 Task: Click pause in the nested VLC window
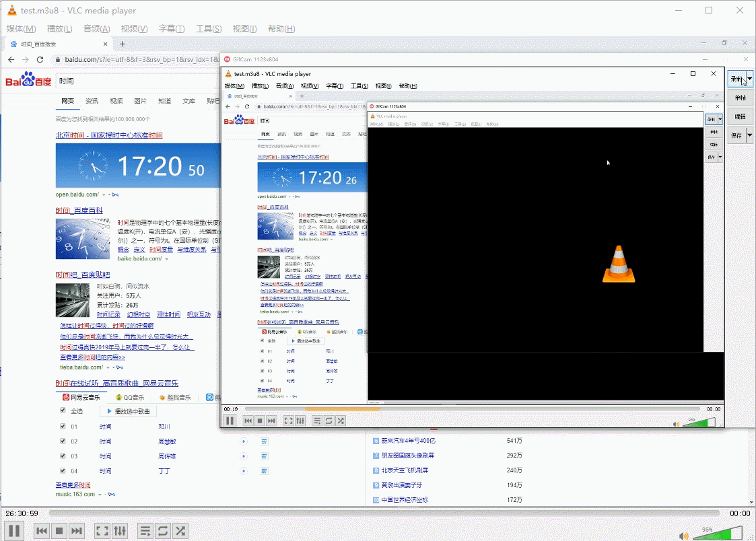point(230,421)
